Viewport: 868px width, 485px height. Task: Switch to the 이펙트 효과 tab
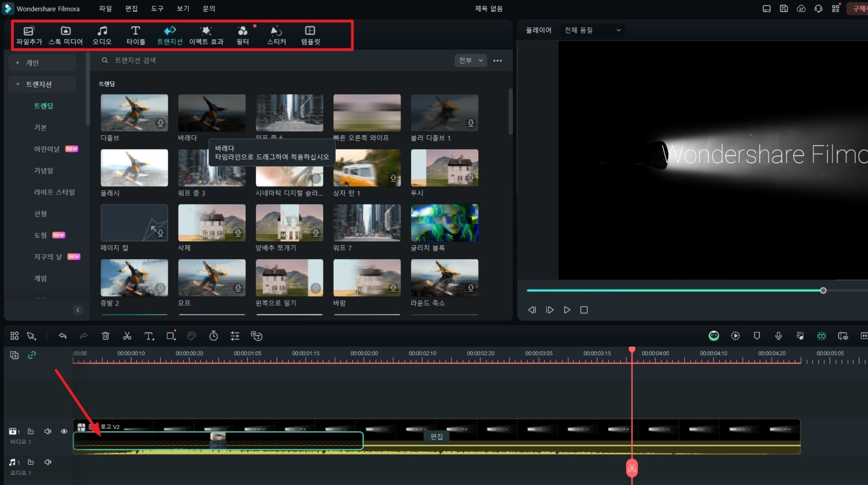(206, 36)
